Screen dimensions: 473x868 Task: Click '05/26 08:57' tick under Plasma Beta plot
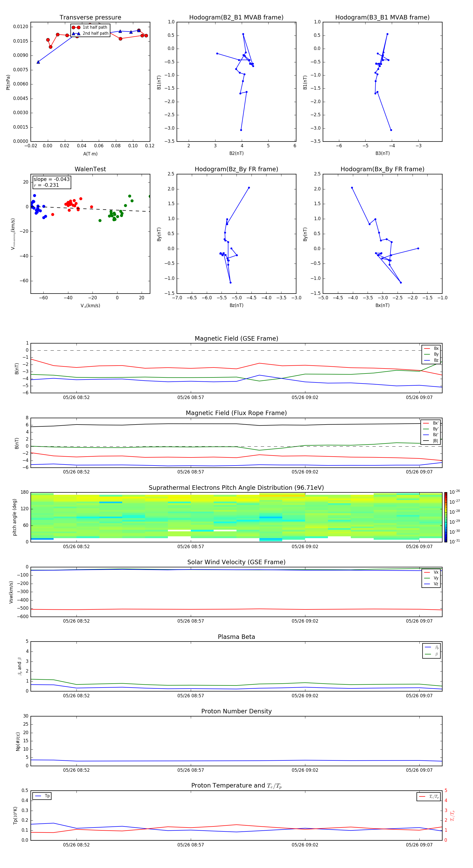click(191, 695)
